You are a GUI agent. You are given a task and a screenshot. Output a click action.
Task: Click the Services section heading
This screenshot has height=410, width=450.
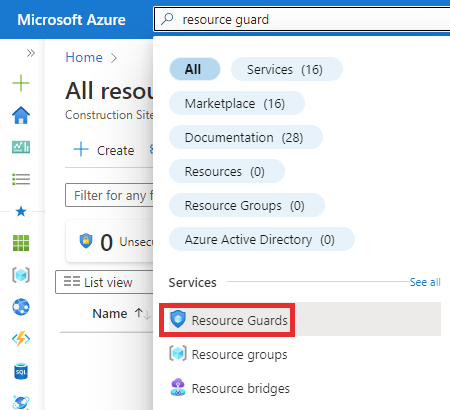coord(192,283)
